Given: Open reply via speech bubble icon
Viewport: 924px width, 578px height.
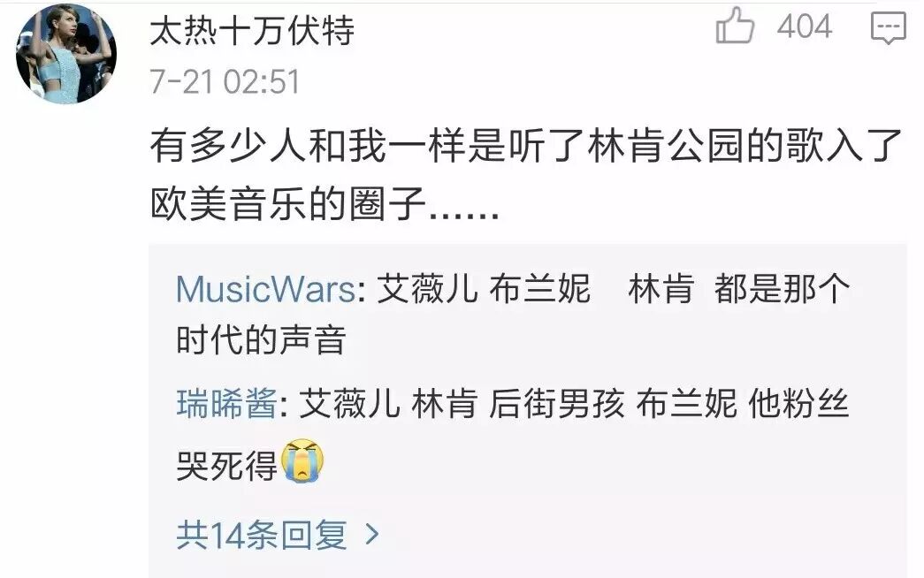Looking at the screenshot, I should click(x=888, y=27).
